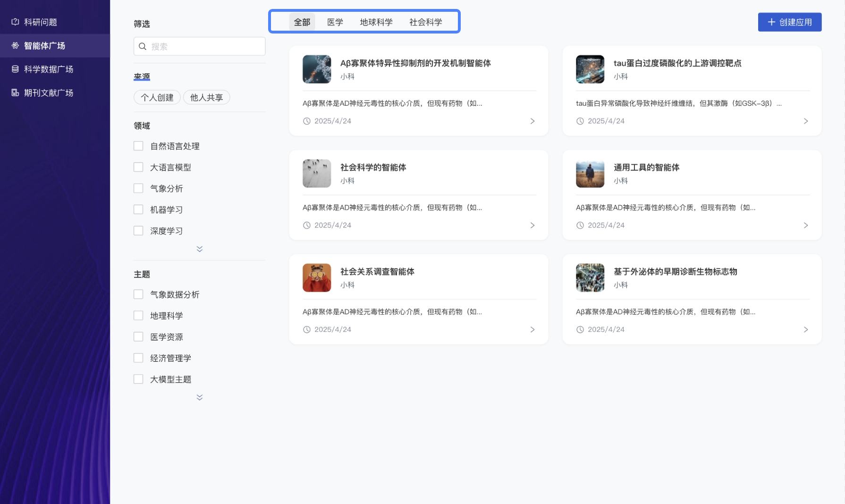Switch to the 医学 tab

click(335, 22)
